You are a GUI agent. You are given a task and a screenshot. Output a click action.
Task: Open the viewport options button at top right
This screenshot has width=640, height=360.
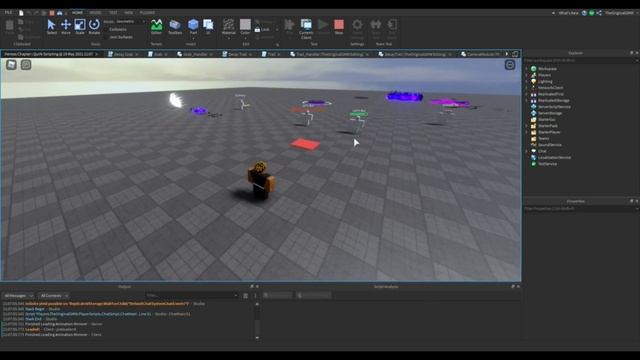coord(510,64)
